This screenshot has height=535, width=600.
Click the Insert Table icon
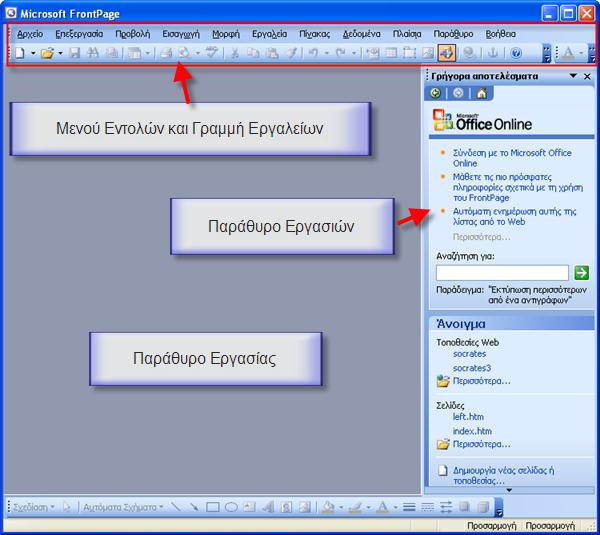click(391, 53)
